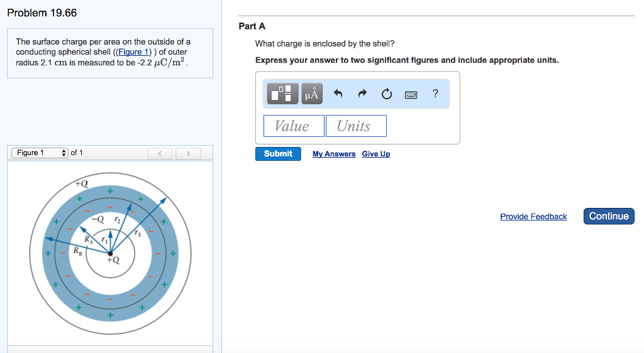Go to previous figure arrow
This screenshot has height=353, width=644.
click(x=160, y=153)
